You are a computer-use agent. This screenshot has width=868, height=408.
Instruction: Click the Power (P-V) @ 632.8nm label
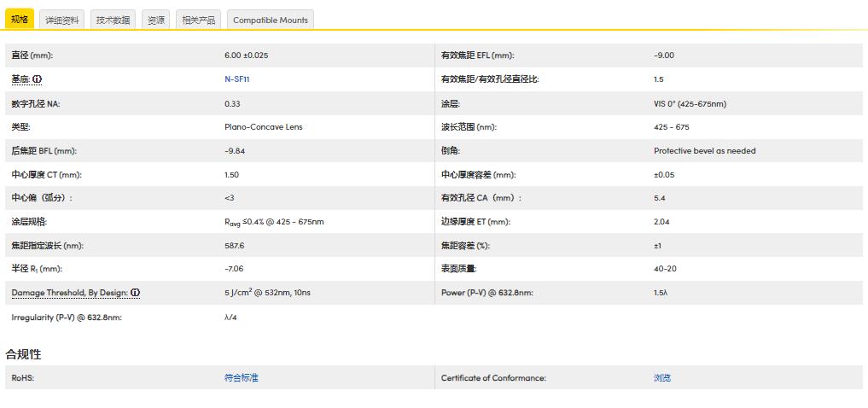tap(487, 292)
